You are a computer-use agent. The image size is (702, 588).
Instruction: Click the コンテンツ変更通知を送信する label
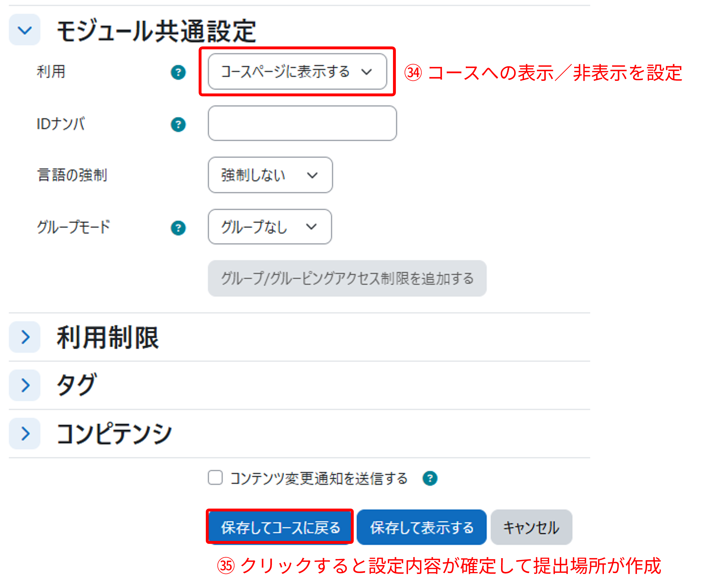pyautogui.click(x=318, y=478)
